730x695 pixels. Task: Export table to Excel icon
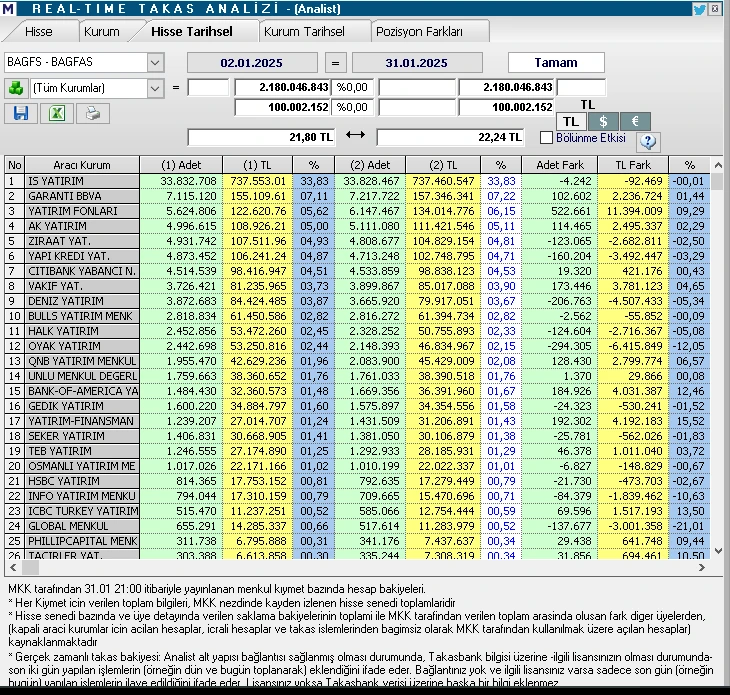(57, 114)
